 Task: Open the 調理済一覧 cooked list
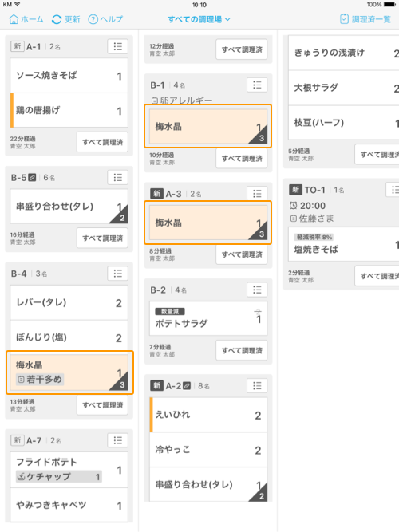click(x=365, y=19)
